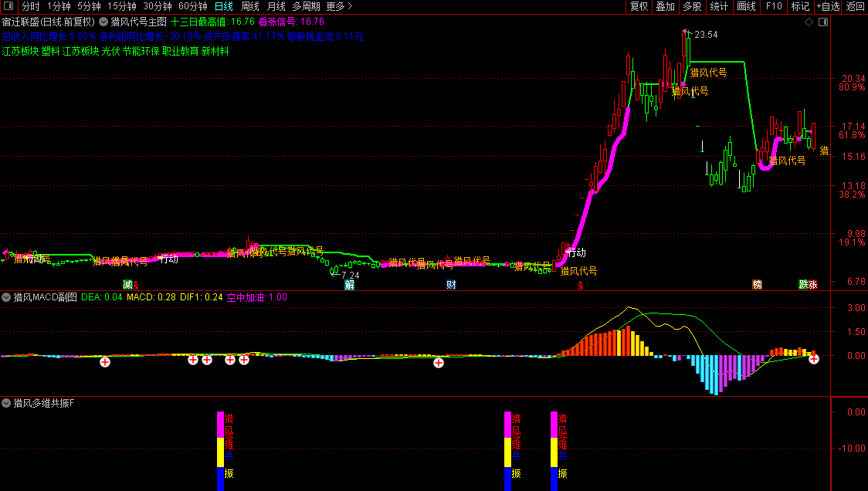Viewport: 868px width, 491px height.
Task: Select the 周线 weekly chart tab
Action: click(250, 6)
